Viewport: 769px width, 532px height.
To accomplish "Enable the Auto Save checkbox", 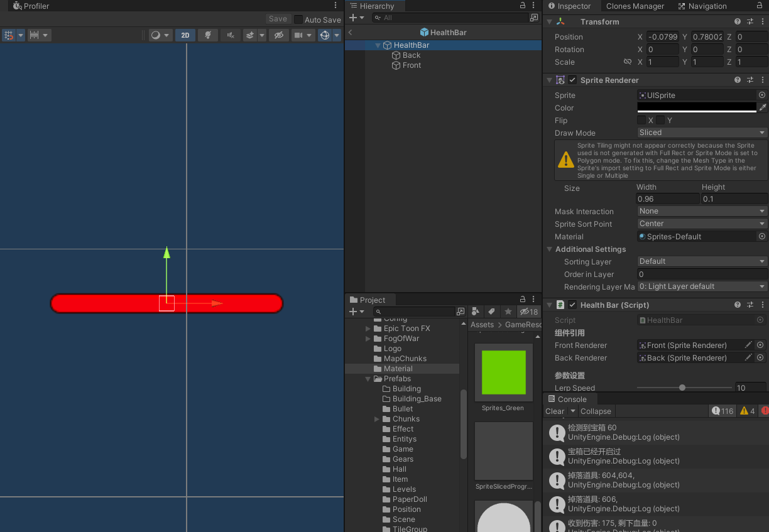I will pos(298,19).
